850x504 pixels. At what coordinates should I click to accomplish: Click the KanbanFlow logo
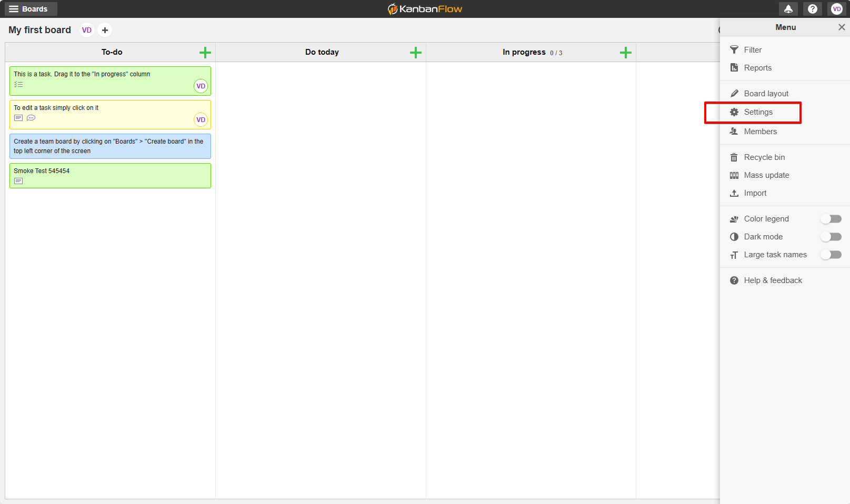coord(424,9)
